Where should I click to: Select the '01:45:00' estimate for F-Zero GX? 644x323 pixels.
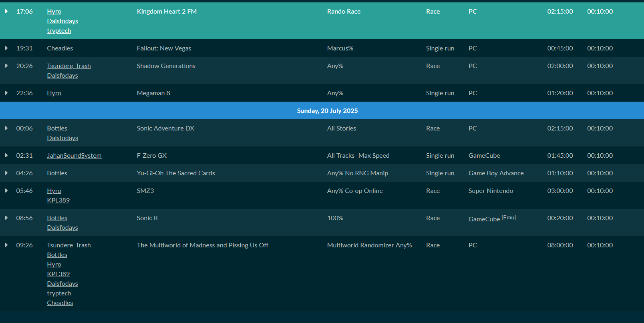tap(560, 156)
